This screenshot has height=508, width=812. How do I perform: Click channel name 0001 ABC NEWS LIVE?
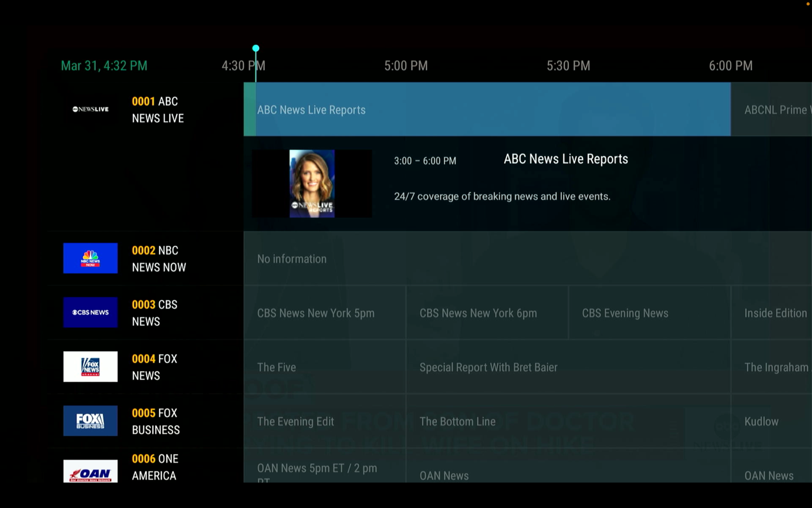(158, 110)
